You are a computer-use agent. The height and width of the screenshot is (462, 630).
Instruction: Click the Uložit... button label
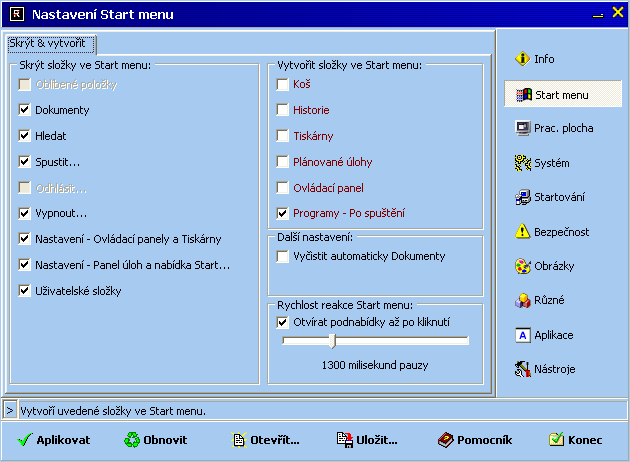(x=377, y=440)
